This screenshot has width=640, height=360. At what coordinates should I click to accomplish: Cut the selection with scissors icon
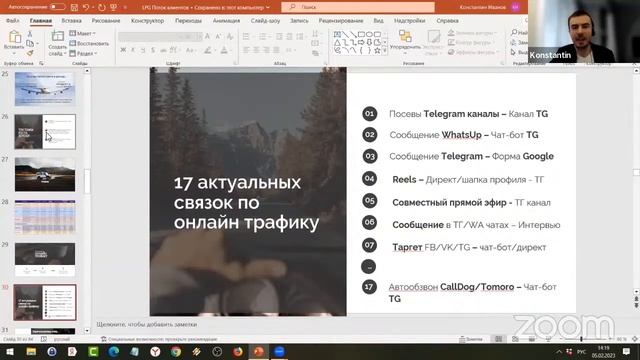point(30,33)
